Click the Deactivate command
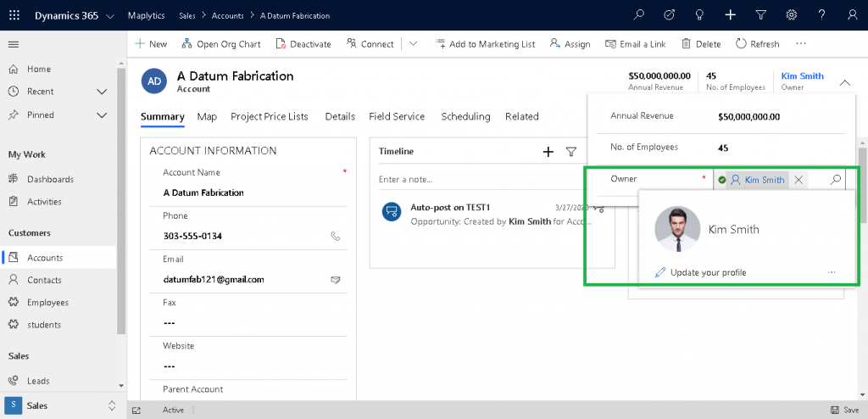Viewport: 868px width, 419px height. coord(303,44)
